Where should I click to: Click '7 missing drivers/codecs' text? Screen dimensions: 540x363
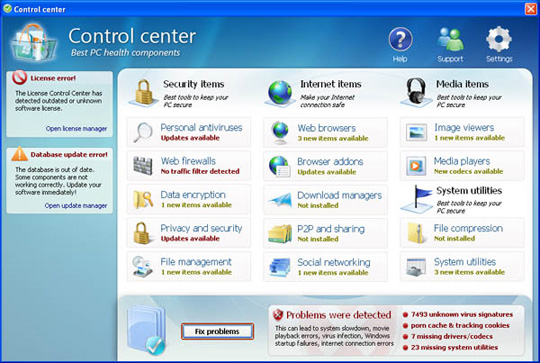click(451, 336)
